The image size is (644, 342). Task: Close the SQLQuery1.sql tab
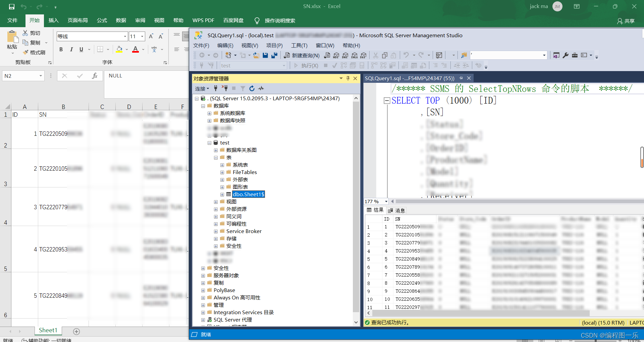point(469,78)
